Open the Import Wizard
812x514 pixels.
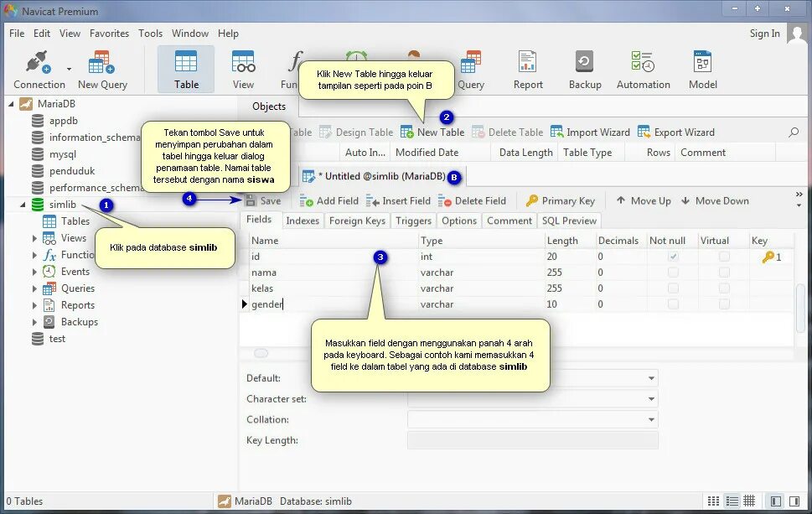pos(590,132)
